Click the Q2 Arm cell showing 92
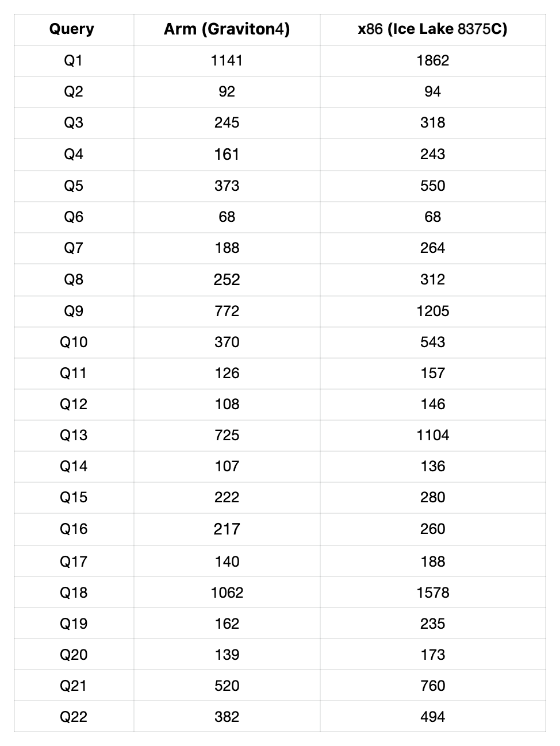This screenshot has width=560, height=746. [x=227, y=91]
